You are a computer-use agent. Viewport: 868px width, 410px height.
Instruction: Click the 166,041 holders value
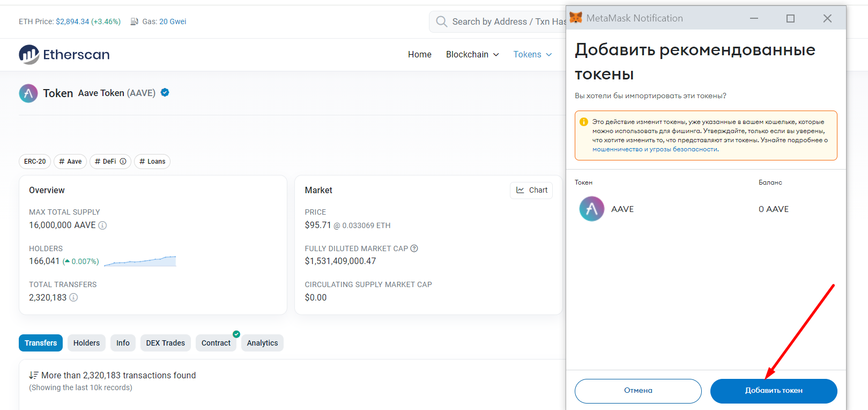44,261
